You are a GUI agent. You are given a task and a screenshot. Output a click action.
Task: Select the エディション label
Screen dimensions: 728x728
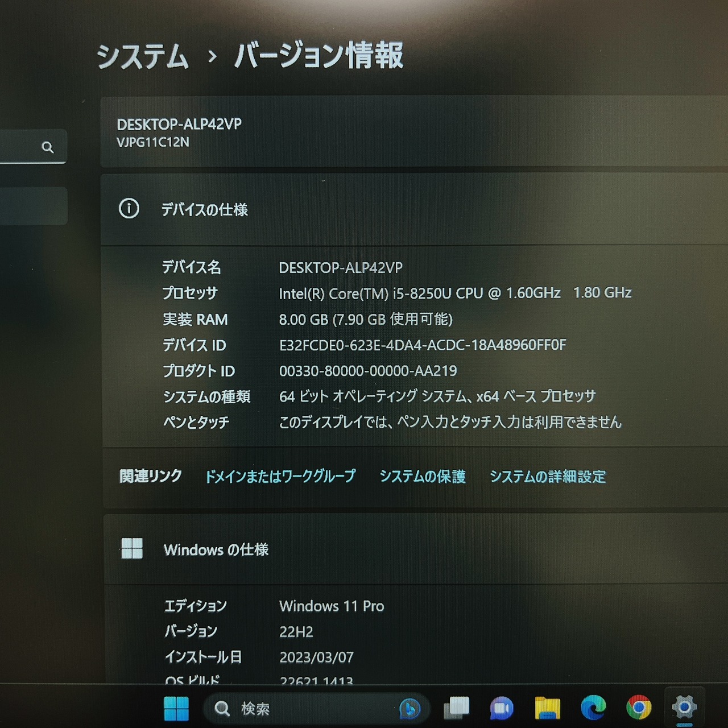coord(195,606)
